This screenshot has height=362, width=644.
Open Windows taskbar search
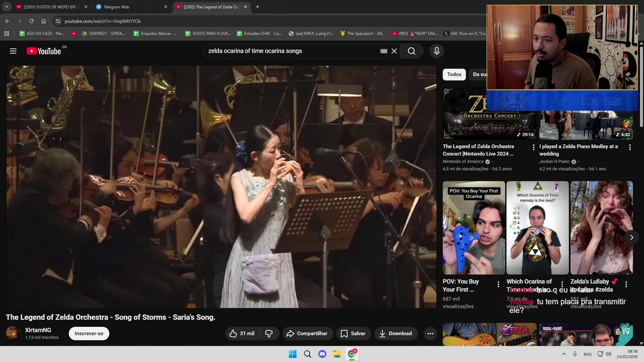pos(307,354)
